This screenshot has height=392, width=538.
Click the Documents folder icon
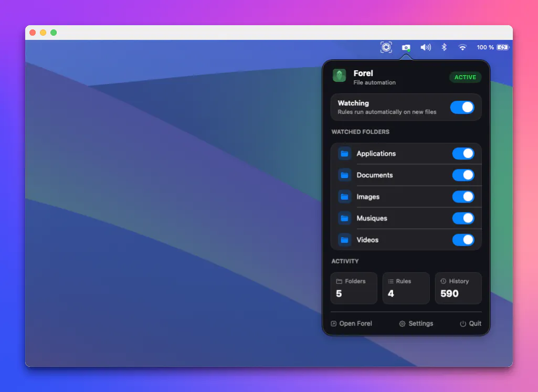pos(344,175)
